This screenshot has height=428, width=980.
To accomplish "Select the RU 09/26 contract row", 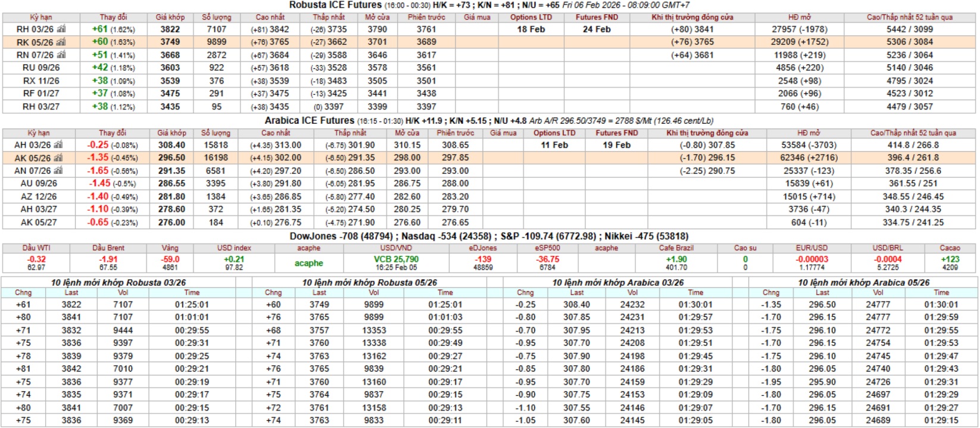I will [x=41, y=68].
